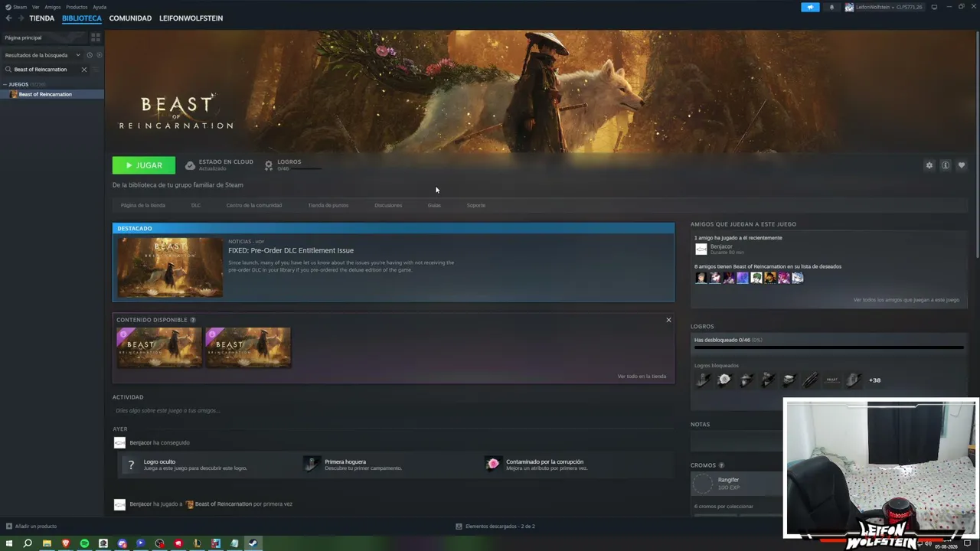The height and width of the screenshot is (551, 980).
Task: Open the Productos menu
Action: pos(77,7)
